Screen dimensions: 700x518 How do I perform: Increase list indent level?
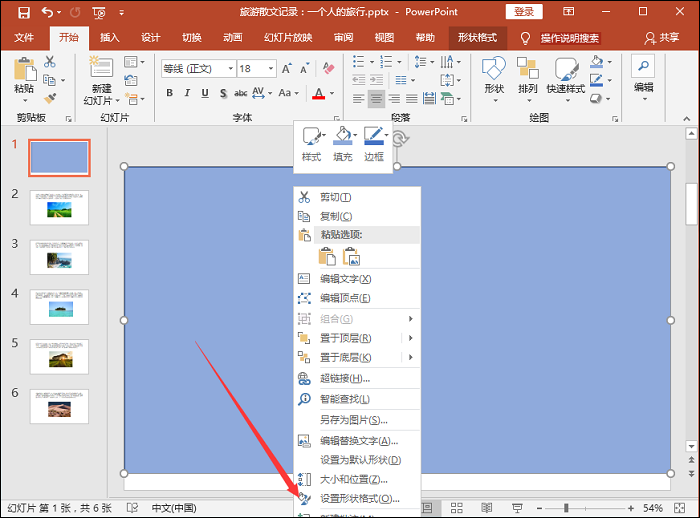tap(377, 80)
